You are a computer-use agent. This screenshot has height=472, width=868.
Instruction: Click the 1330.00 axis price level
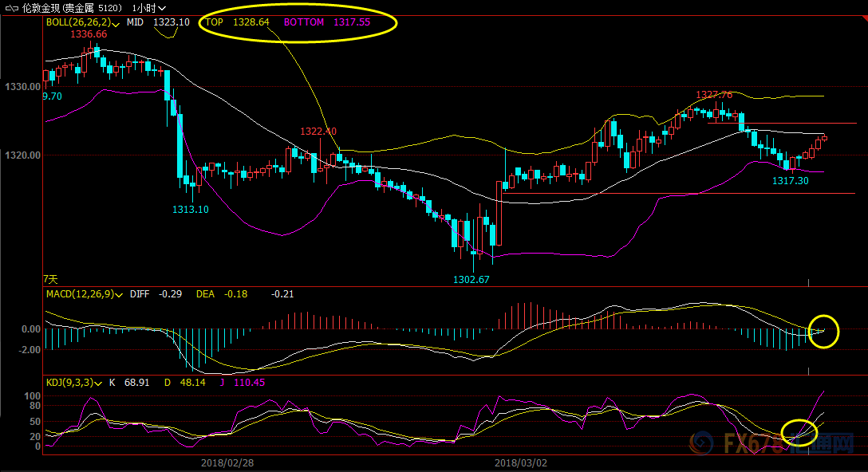(x=22, y=87)
